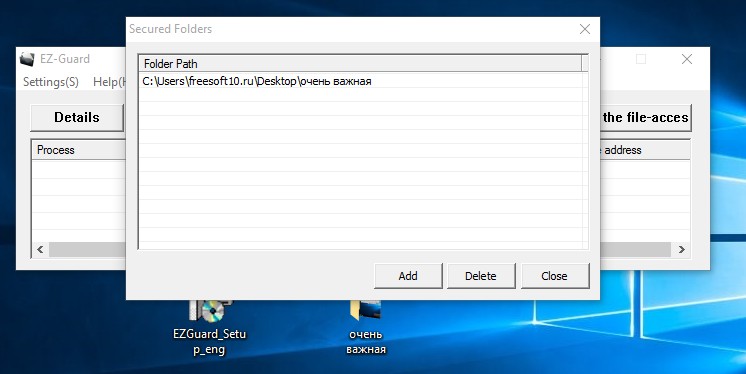
Task: Close the EZ-Guard main window
Action: 687,59
